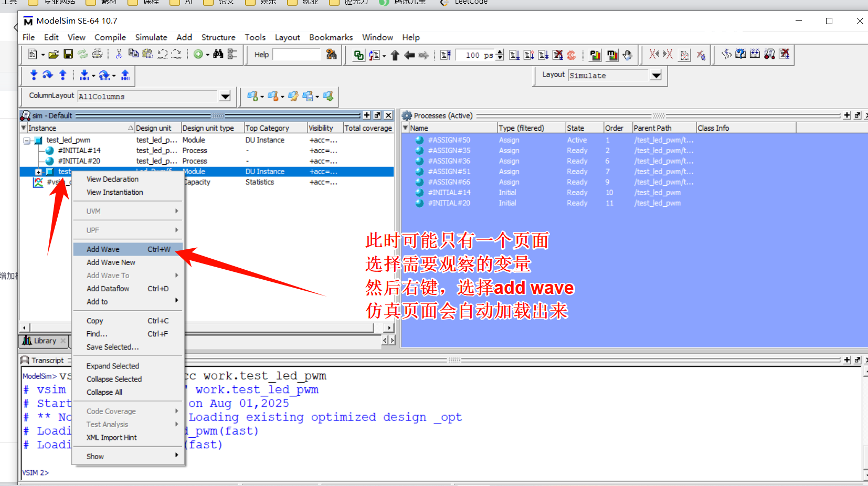The width and height of the screenshot is (868, 486).
Task: Choose View Declaration from context menu
Action: click(x=112, y=179)
